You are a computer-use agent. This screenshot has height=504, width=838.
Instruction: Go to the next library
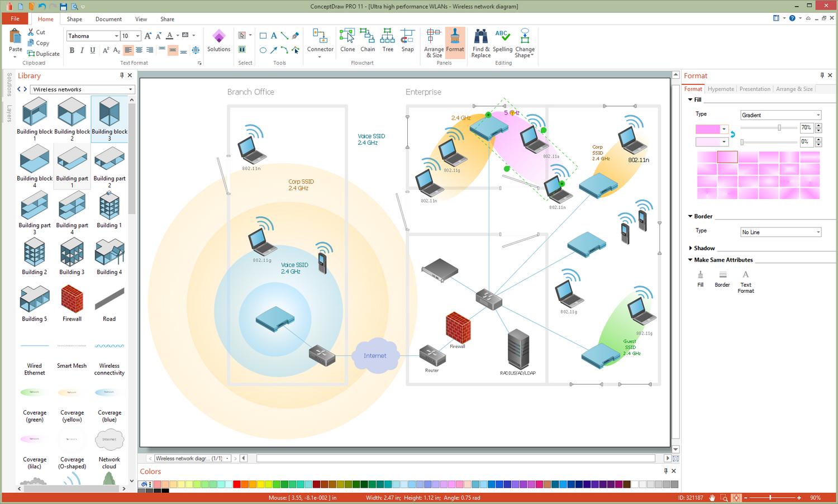[25, 89]
